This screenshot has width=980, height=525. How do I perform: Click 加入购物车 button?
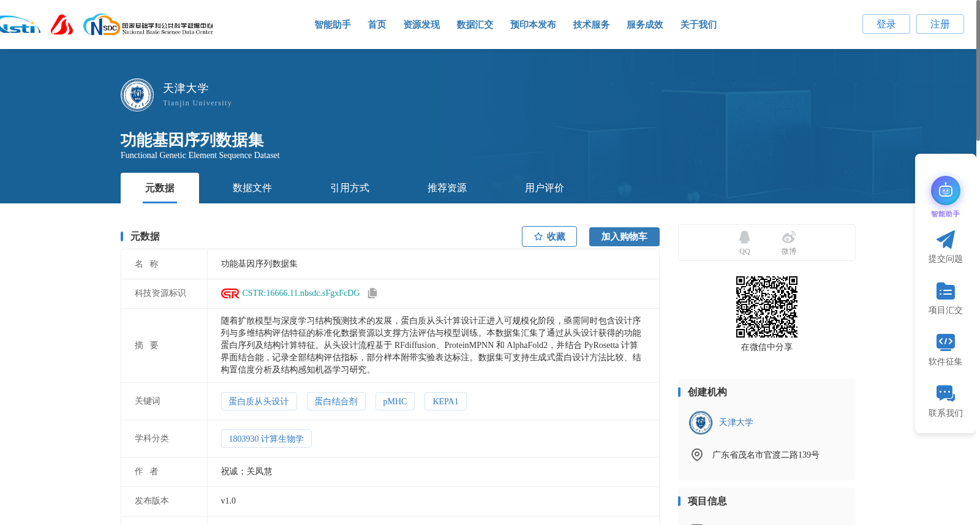pyautogui.click(x=624, y=236)
